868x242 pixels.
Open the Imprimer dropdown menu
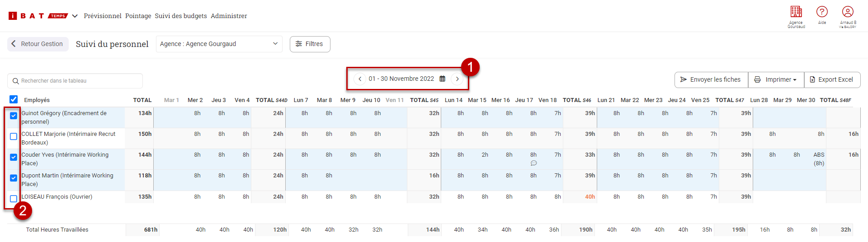pos(776,80)
